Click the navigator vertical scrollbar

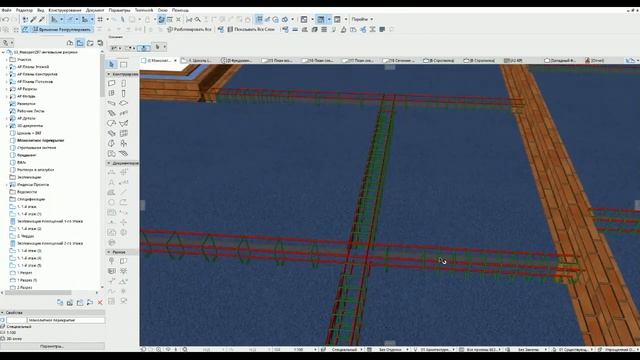click(x=102, y=76)
